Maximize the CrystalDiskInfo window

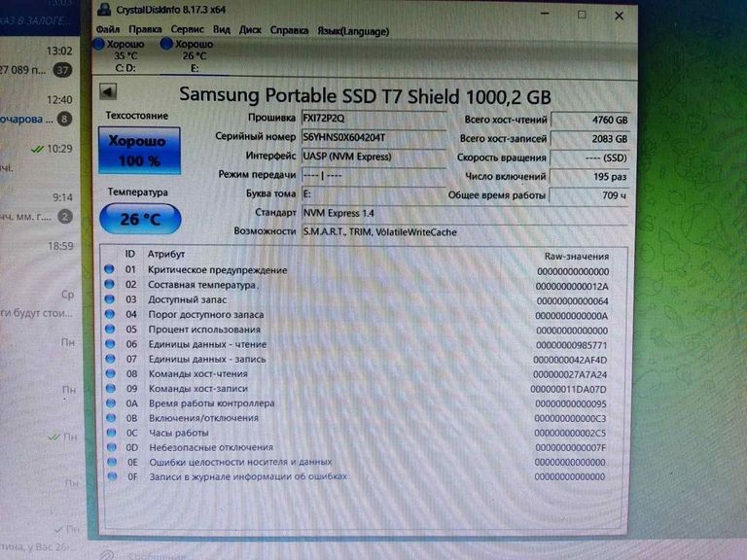pyautogui.click(x=582, y=15)
